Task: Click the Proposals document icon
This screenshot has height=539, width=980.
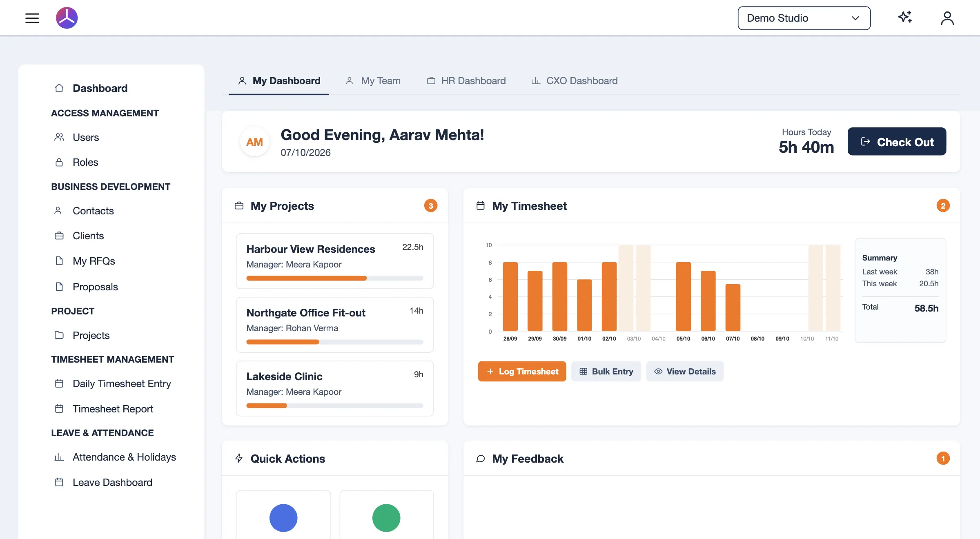Action: click(x=59, y=287)
